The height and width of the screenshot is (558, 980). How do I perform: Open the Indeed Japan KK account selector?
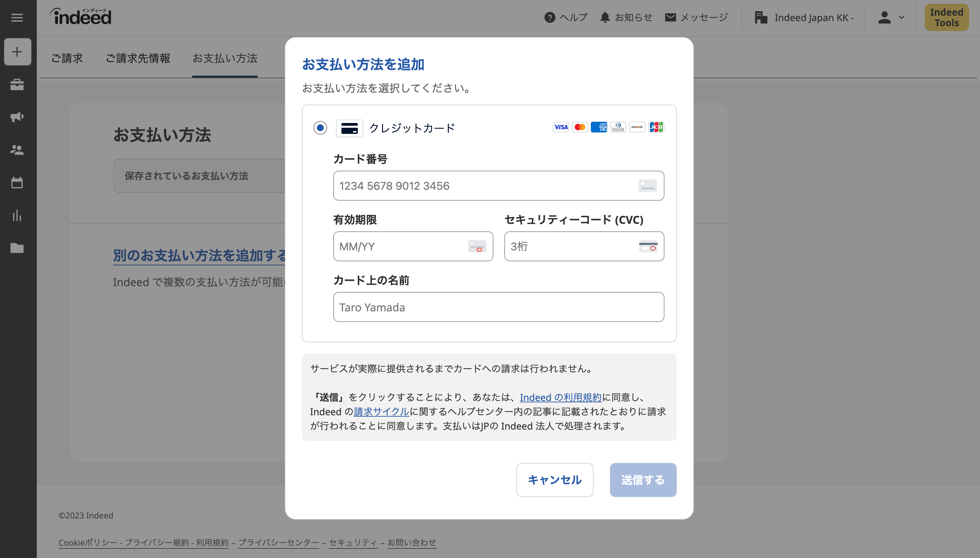pyautogui.click(x=804, y=18)
